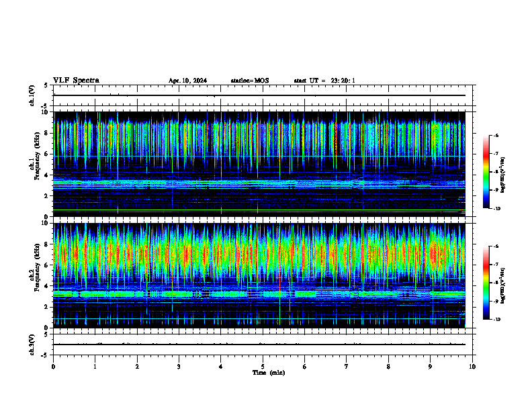Click the 4 minute tick label
Viewport: 532px width, 411px height.
tap(221, 367)
